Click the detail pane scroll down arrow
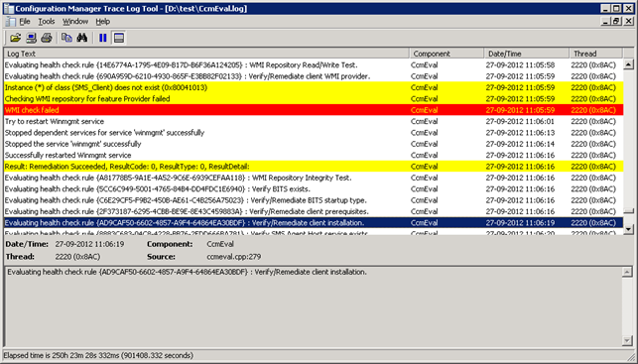This screenshot has width=638, height=364. tap(627, 340)
